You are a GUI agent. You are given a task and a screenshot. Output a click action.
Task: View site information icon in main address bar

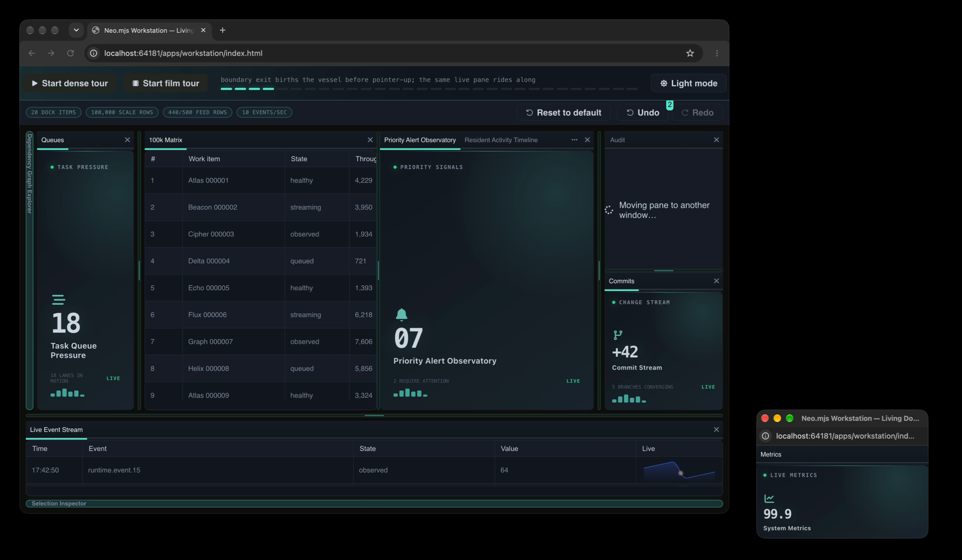(x=94, y=53)
